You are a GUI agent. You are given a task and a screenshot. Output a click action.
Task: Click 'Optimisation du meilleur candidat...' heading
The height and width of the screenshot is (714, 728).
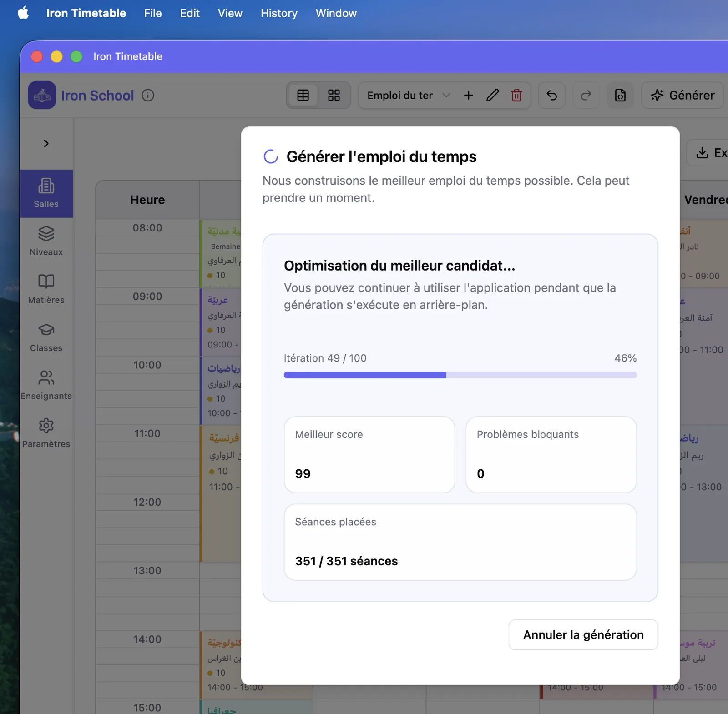pos(399,266)
